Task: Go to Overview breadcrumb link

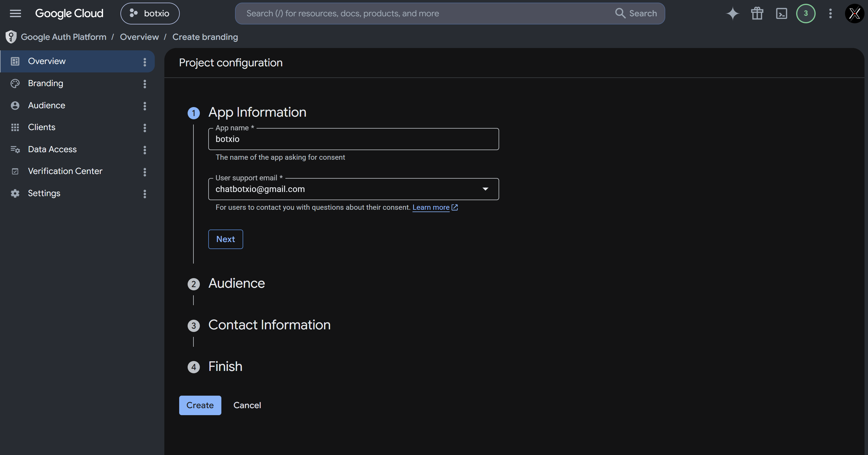Action: (139, 37)
